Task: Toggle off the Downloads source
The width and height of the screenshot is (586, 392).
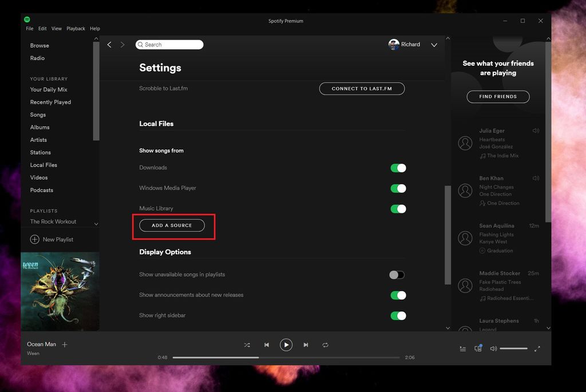Action: tap(398, 168)
